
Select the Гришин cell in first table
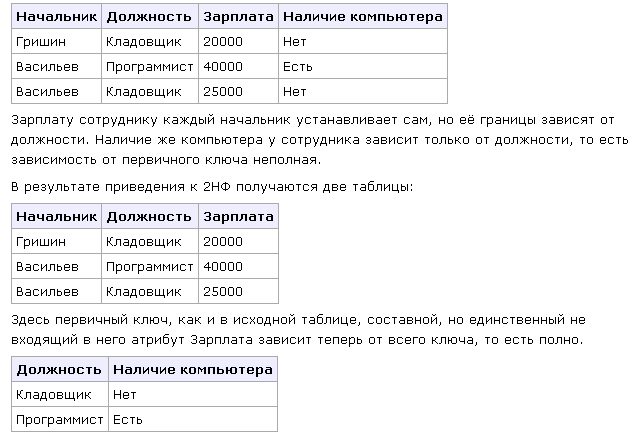pyautogui.click(x=57, y=41)
